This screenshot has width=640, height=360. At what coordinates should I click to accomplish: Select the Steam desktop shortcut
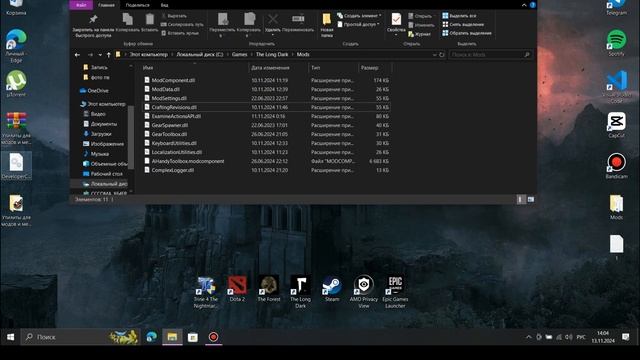pos(332,289)
